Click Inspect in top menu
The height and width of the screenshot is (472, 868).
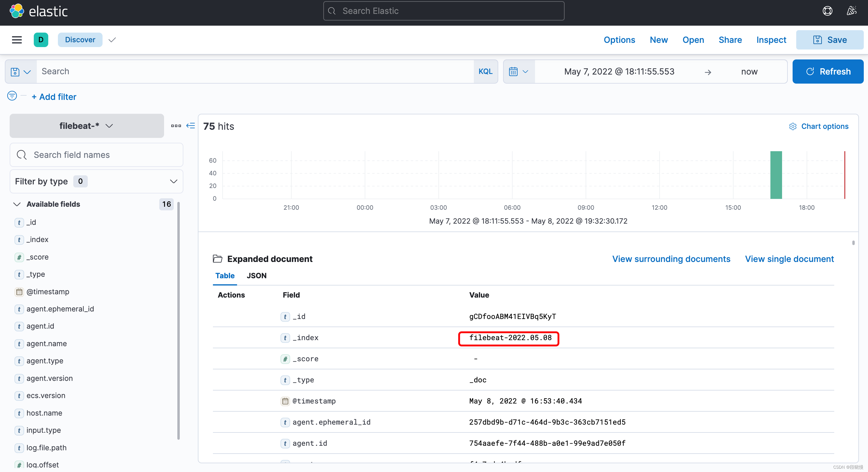(771, 40)
